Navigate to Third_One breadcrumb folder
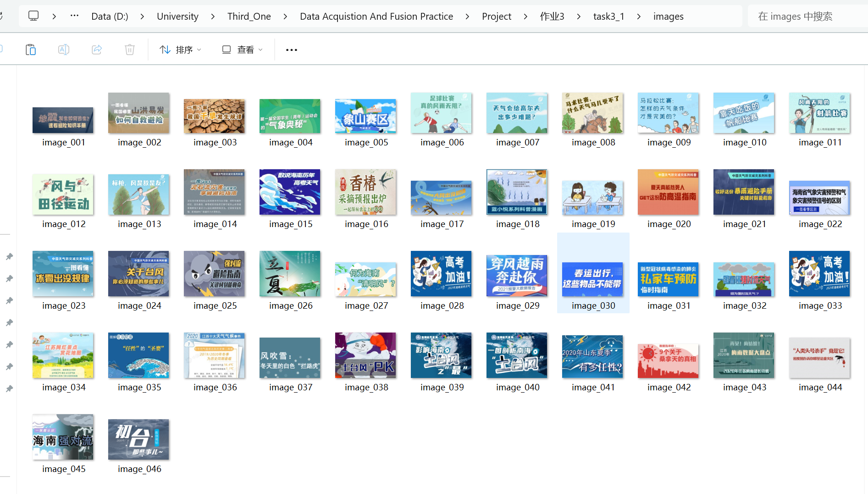The width and height of the screenshot is (868, 494). 249,17
